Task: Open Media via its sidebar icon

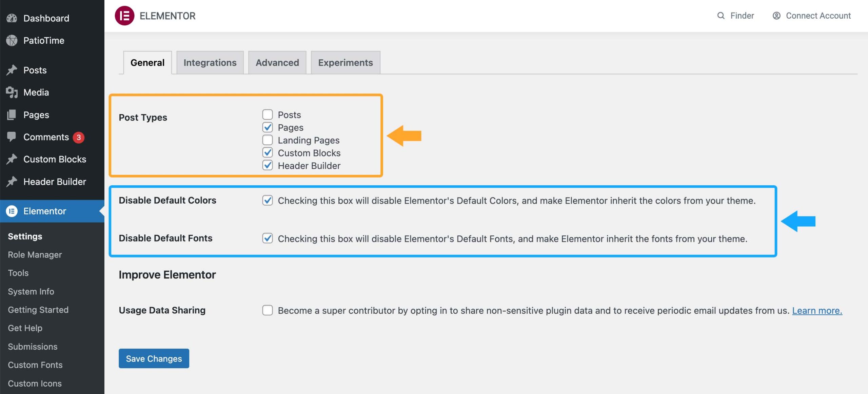Action: click(11, 92)
